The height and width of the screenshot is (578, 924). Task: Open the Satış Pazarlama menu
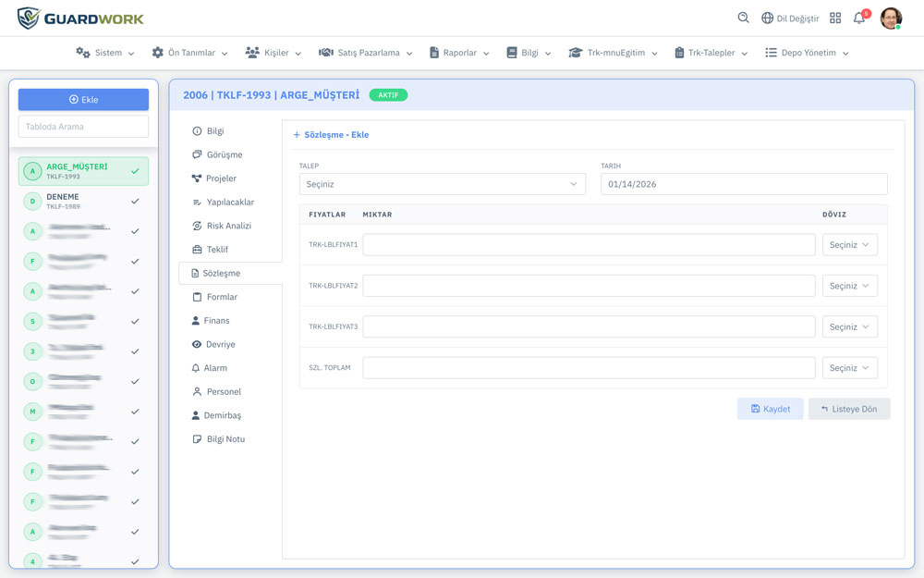(366, 53)
